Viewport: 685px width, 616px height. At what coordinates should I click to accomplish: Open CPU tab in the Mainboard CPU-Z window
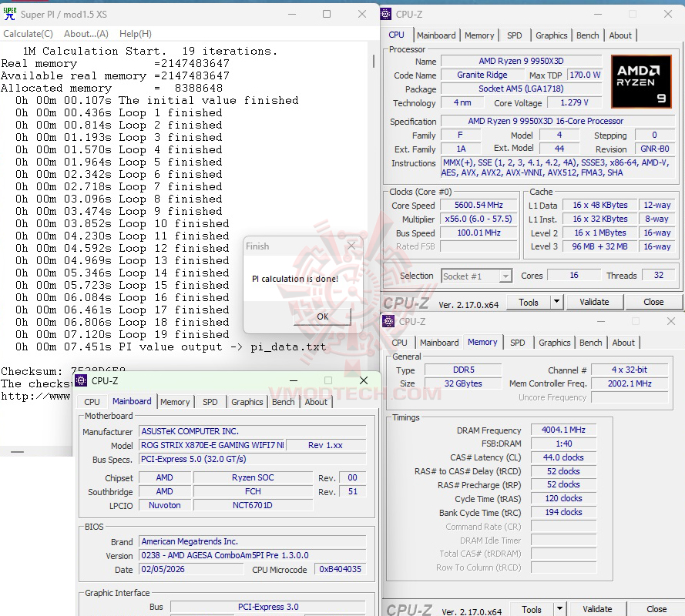click(92, 402)
